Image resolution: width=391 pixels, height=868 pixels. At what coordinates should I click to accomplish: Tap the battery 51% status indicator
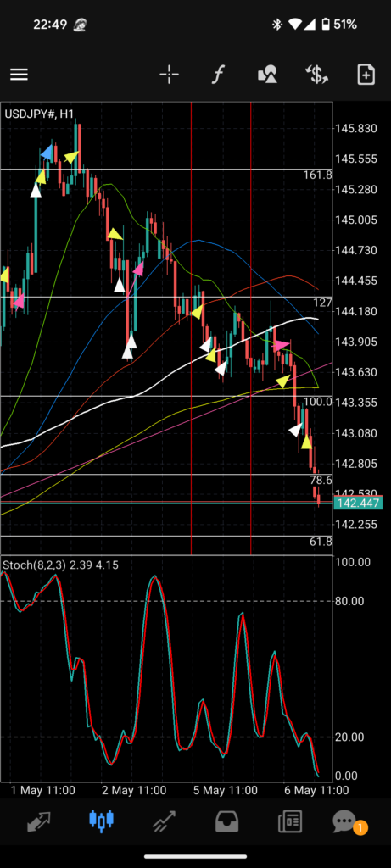coord(339,25)
